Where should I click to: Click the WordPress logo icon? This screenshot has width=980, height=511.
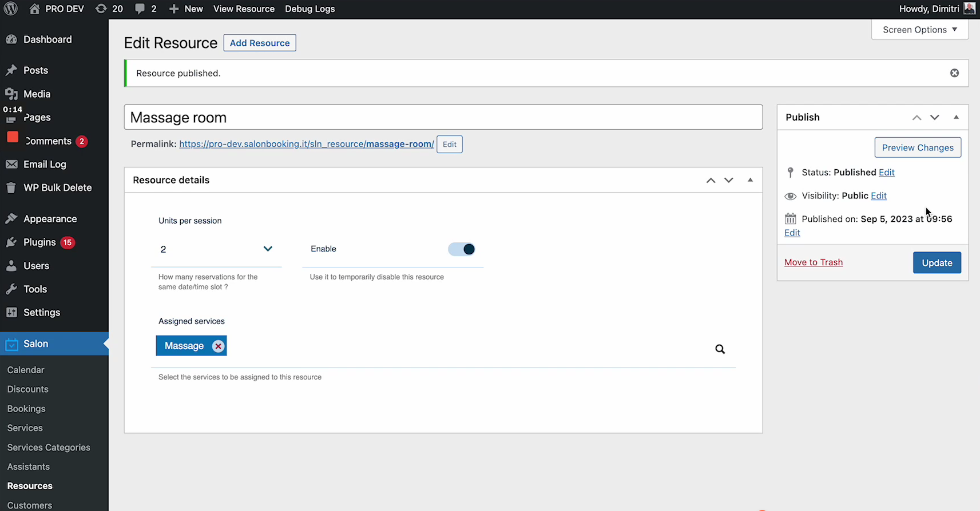coord(11,9)
